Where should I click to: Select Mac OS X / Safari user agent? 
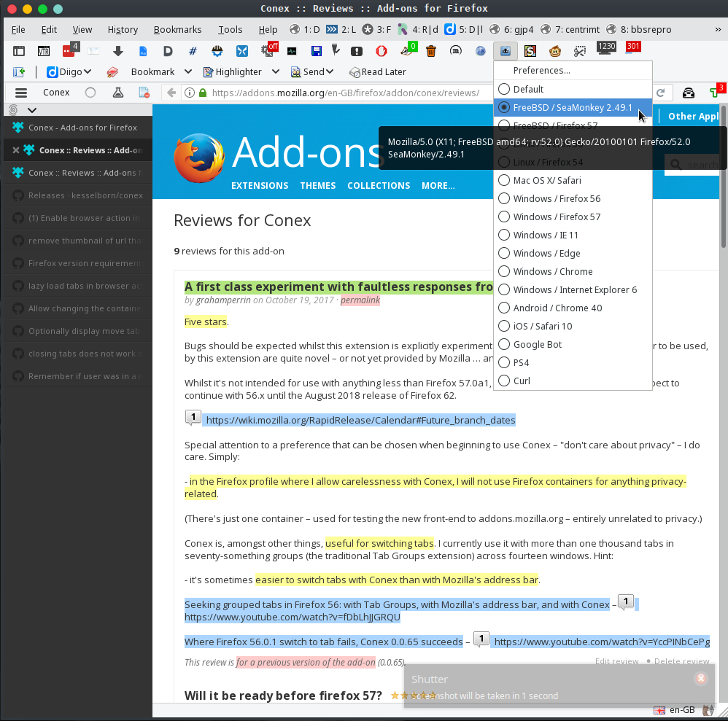click(573, 181)
